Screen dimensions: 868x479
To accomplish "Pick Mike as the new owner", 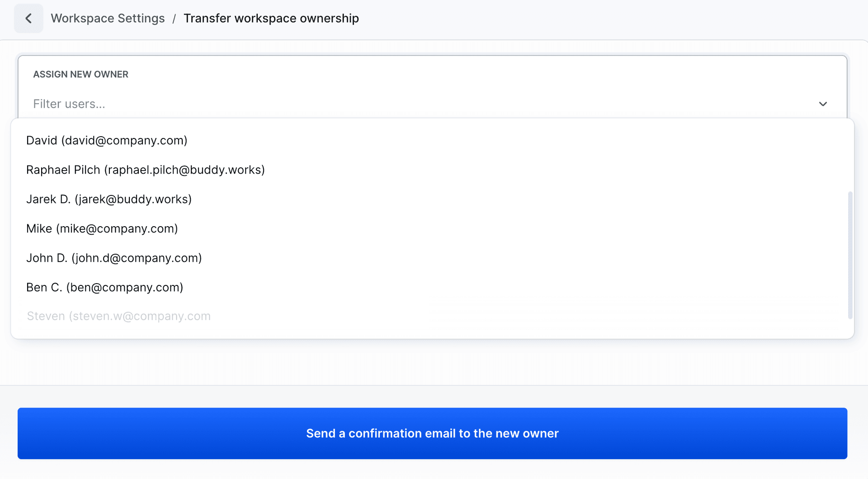I will [102, 228].
